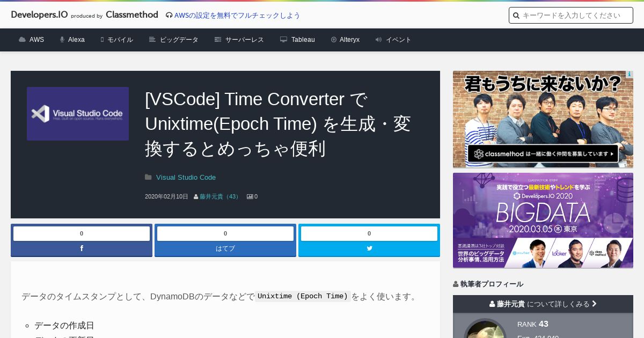Click the circle icon beside Alteryx
The image size is (644, 338).
pyautogui.click(x=334, y=40)
